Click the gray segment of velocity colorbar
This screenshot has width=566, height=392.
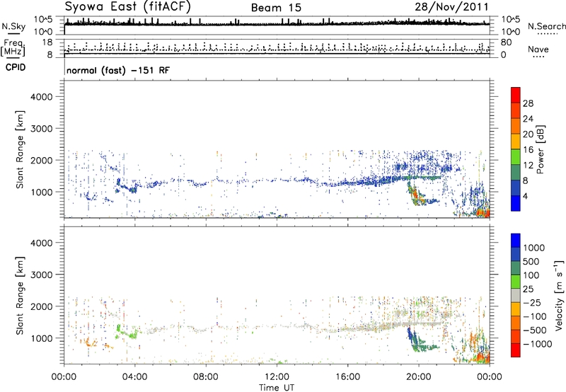click(516, 295)
